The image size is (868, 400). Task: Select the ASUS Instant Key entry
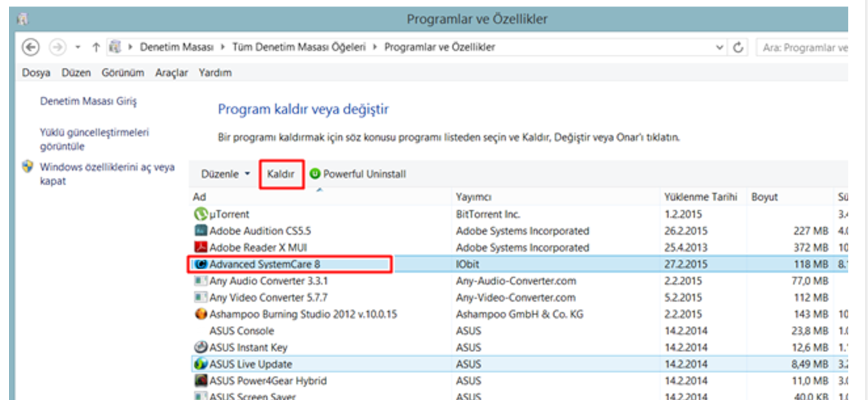pyautogui.click(x=248, y=348)
